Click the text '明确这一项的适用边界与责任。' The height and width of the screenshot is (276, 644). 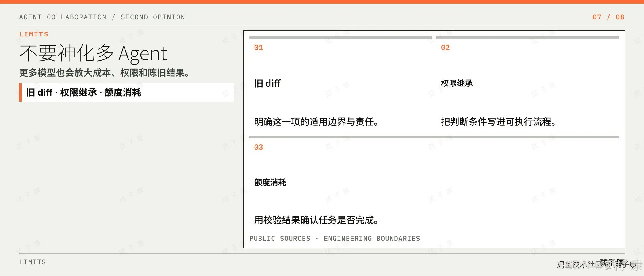(x=316, y=122)
